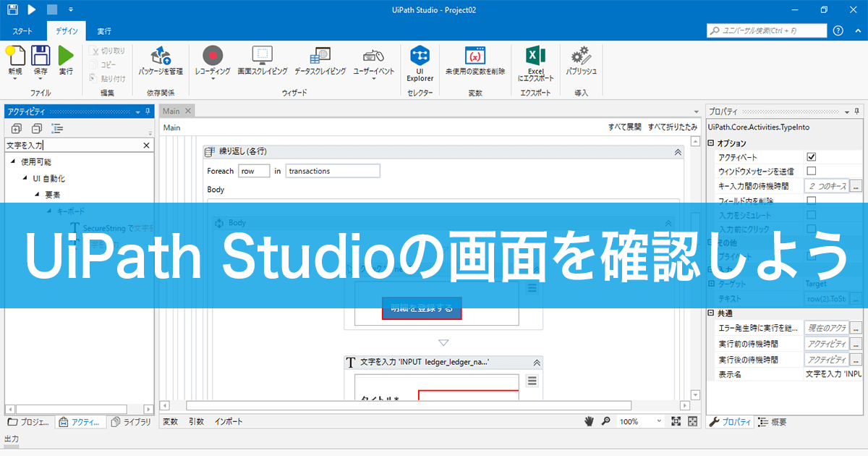Screen dimensions: 868x456
Task: Open the インポート imports panel
Action: coord(229,421)
